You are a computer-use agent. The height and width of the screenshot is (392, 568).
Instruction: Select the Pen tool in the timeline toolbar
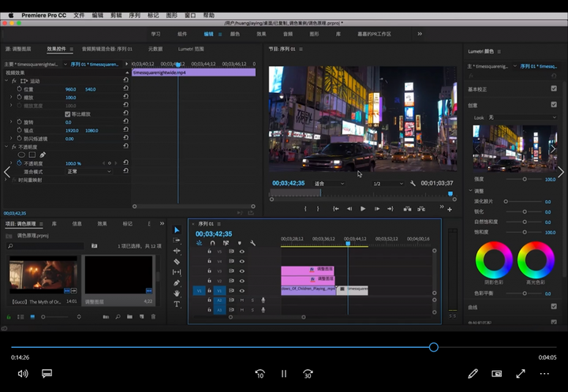coord(177,282)
